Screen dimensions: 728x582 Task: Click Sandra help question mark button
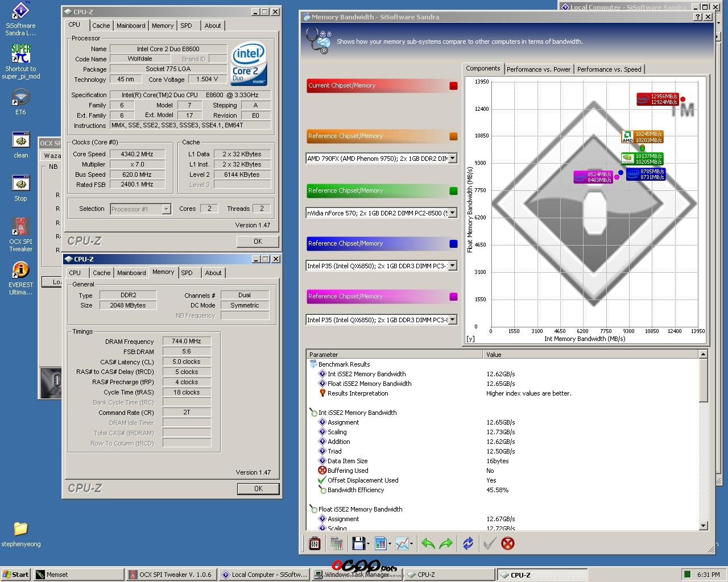[x=698, y=17]
